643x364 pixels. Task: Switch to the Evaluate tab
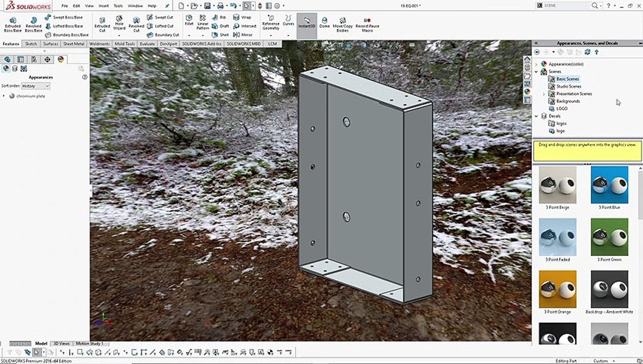pyautogui.click(x=148, y=44)
